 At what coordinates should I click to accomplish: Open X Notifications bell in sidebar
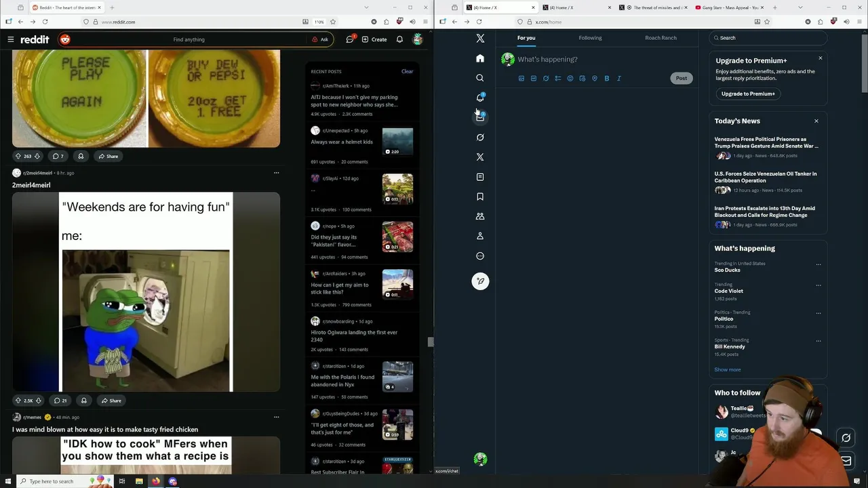click(x=480, y=98)
